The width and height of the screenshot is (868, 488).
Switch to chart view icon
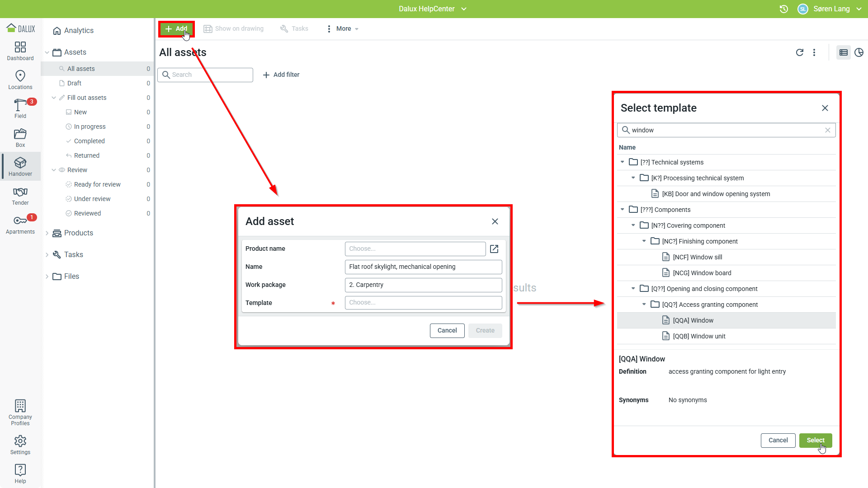pyautogui.click(x=859, y=52)
